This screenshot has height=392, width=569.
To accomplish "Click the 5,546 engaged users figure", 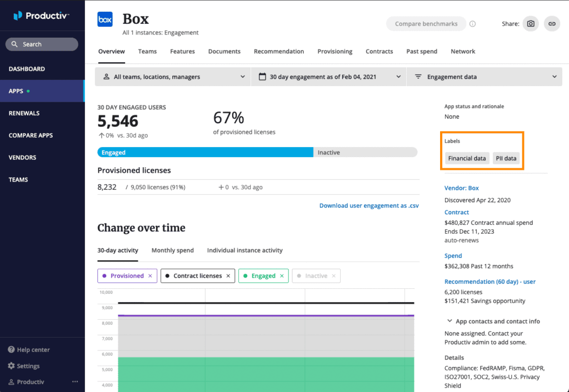I will pyautogui.click(x=118, y=121).
